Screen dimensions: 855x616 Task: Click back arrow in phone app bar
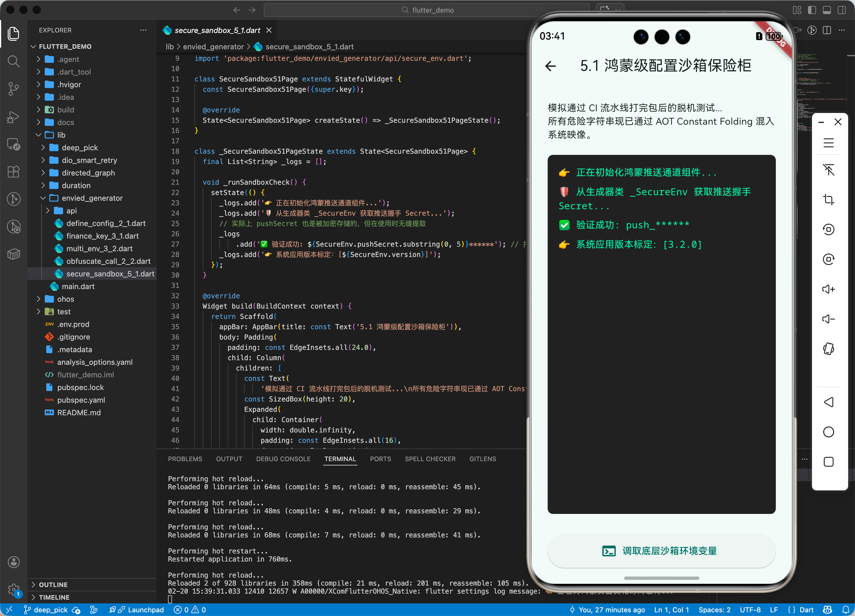pyautogui.click(x=551, y=66)
